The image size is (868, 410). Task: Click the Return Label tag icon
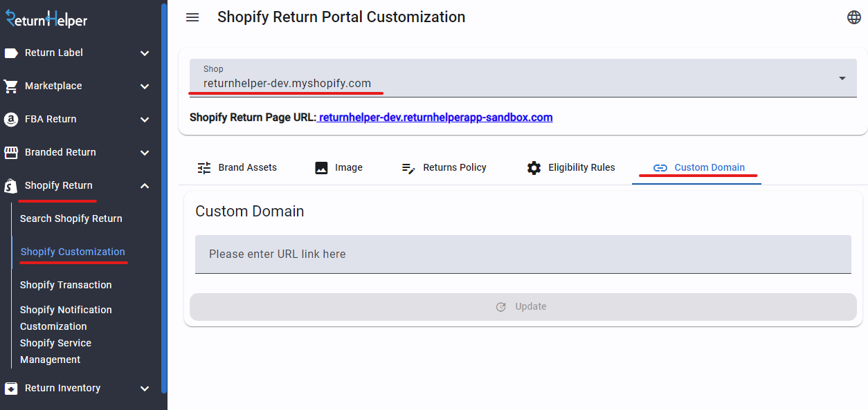[11, 53]
